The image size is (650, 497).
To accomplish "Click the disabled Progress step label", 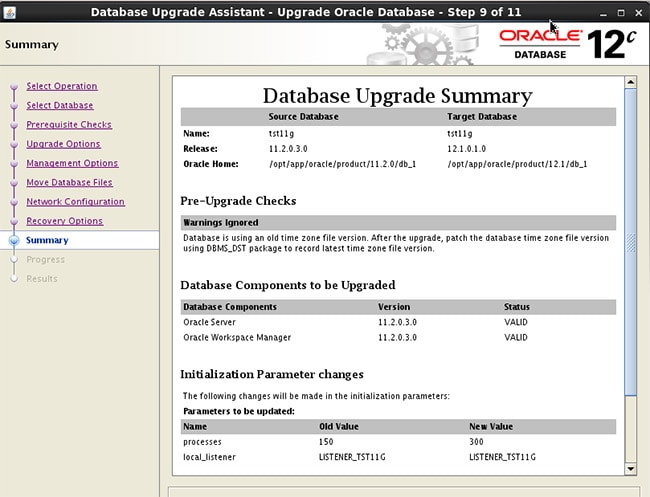I will pos(46,259).
